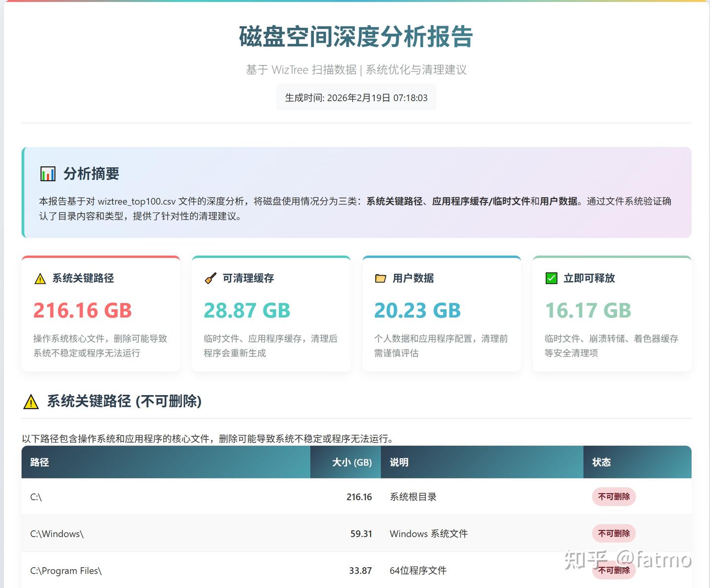Click the broom icon beside 可清理缓存
This screenshot has width=710, height=588.
point(211,279)
